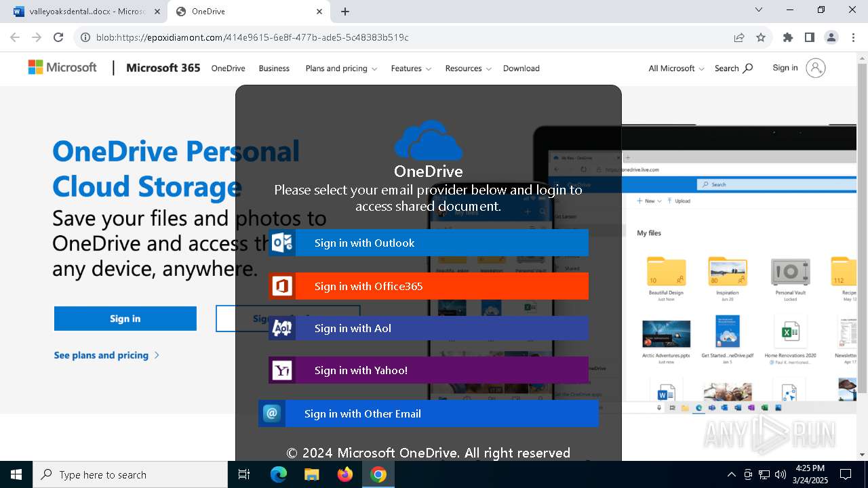868x488 pixels.
Task: Open the notification center icon
Action: [846, 474]
